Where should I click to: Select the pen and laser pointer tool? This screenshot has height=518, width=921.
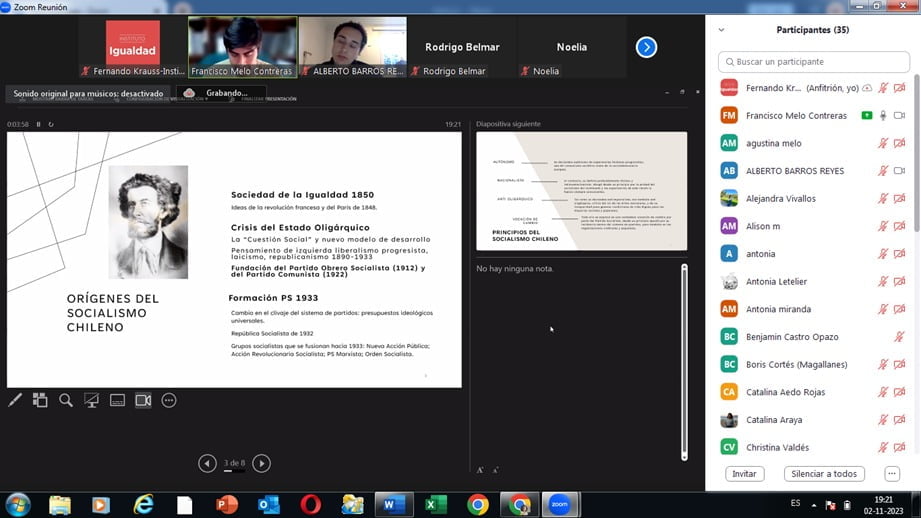15,400
